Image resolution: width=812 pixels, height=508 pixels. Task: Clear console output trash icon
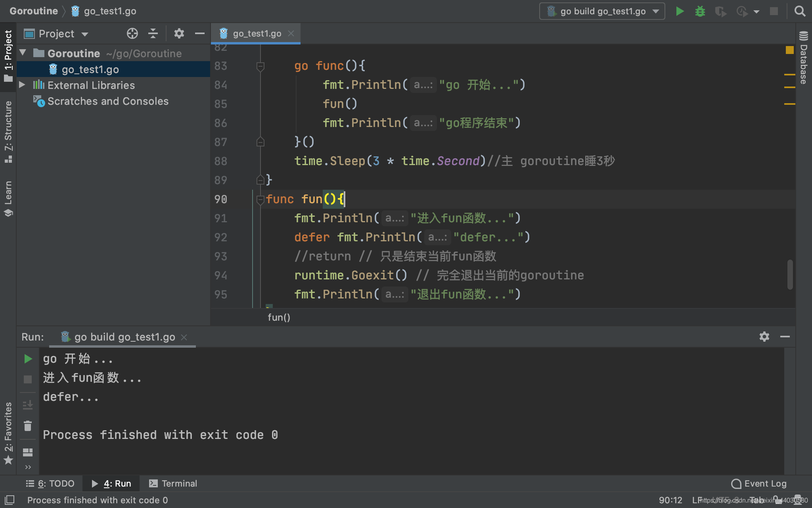pyautogui.click(x=28, y=426)
